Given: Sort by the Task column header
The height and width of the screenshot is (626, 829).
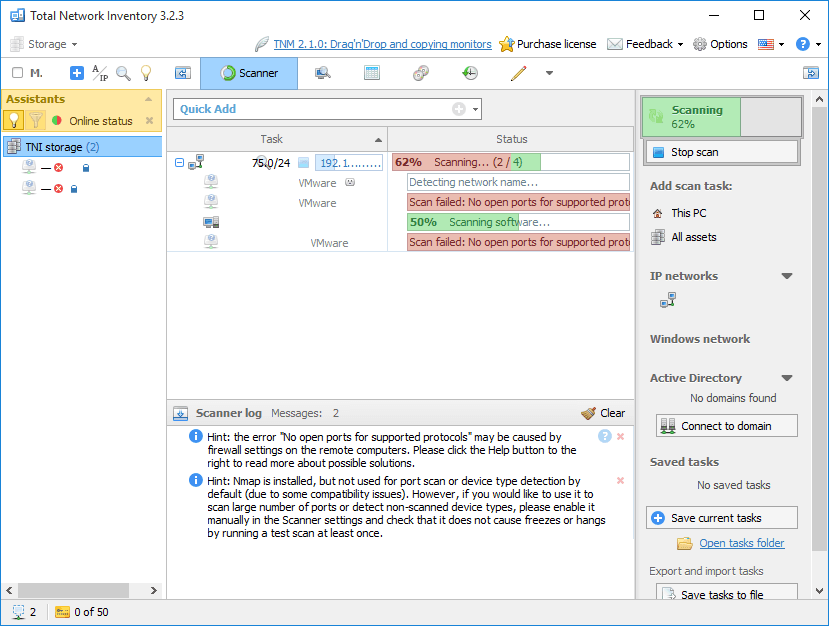Looking at the screenshot, I should [x=278, y=139].
